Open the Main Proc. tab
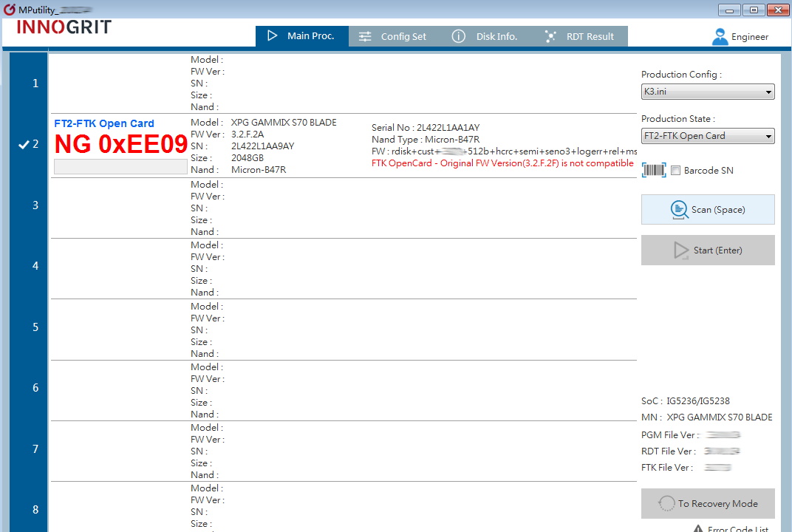The height and width of the screenshot is (532, 792). tap(302, 36)
